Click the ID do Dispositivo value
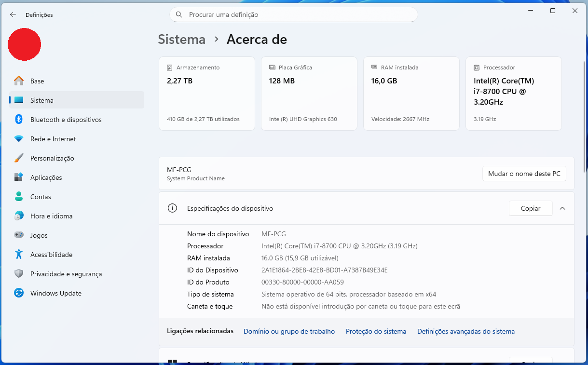 tap(325, 270)
